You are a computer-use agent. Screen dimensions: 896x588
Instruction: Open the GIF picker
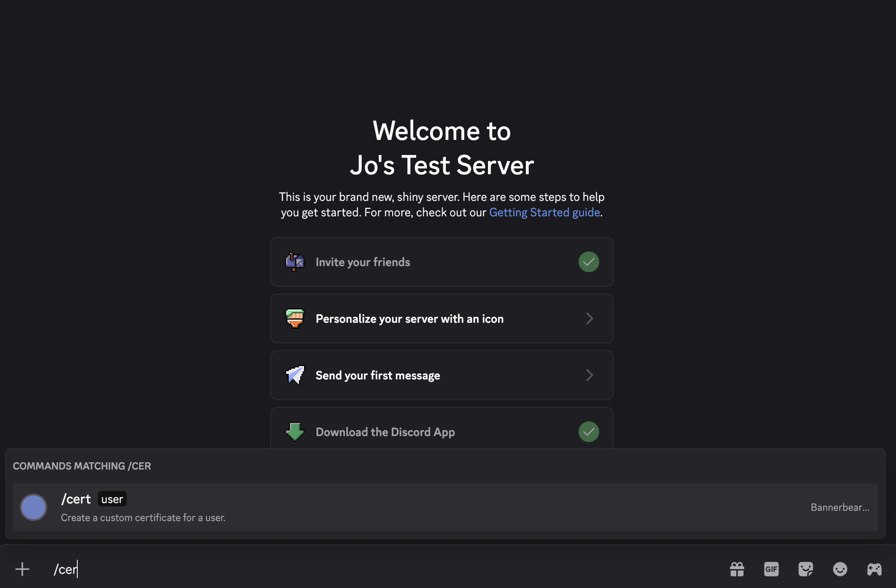click(771, 569)
